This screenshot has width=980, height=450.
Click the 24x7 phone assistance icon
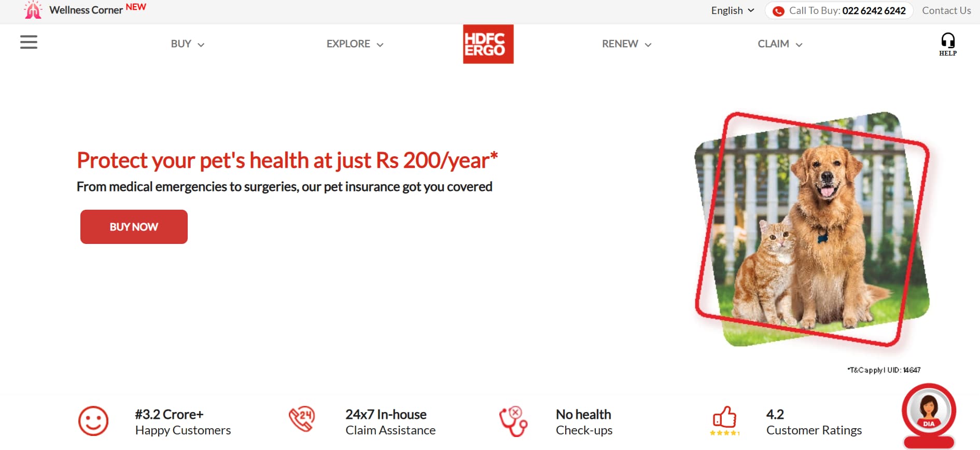(x=302, y=419)
